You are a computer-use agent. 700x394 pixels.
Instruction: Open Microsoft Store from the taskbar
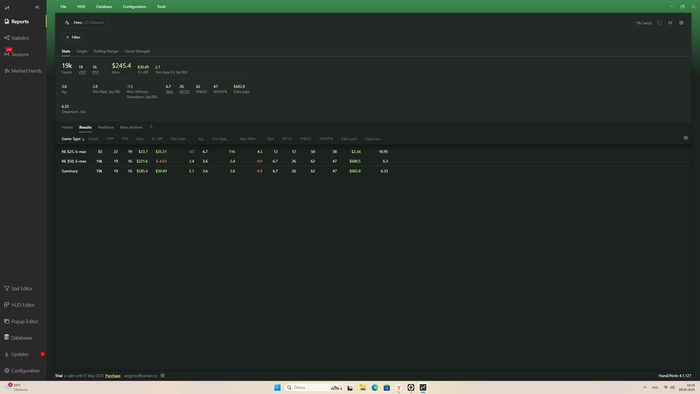[x=387, y=387]
